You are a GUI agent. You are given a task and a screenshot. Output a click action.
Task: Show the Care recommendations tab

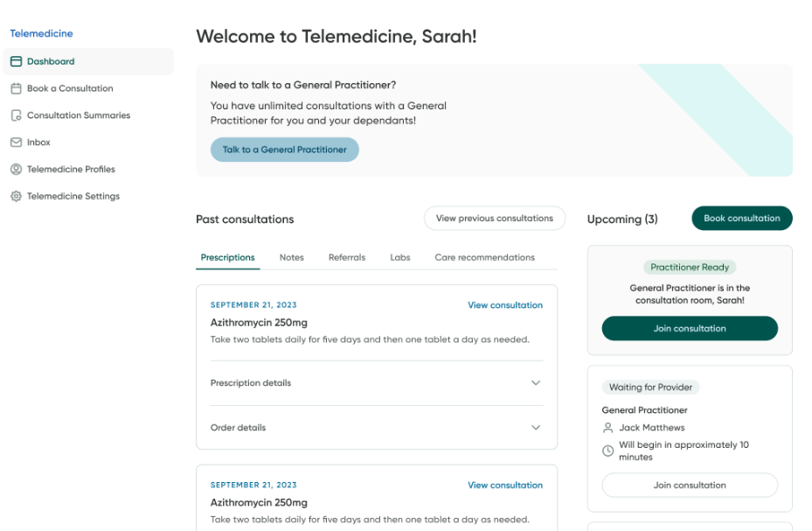click(483, 257)
